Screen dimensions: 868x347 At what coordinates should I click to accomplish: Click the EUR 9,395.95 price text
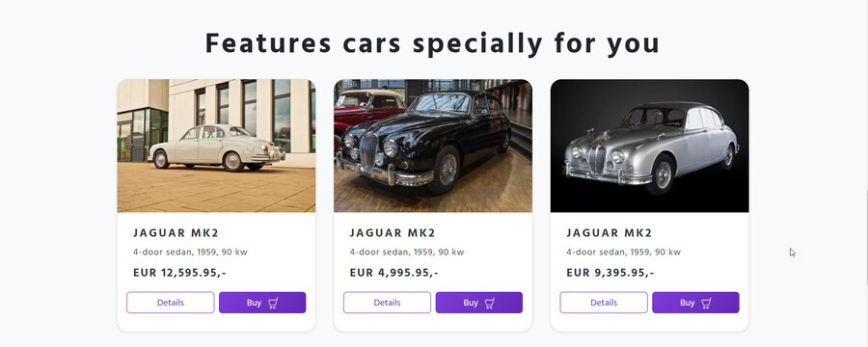pos(610,273)
